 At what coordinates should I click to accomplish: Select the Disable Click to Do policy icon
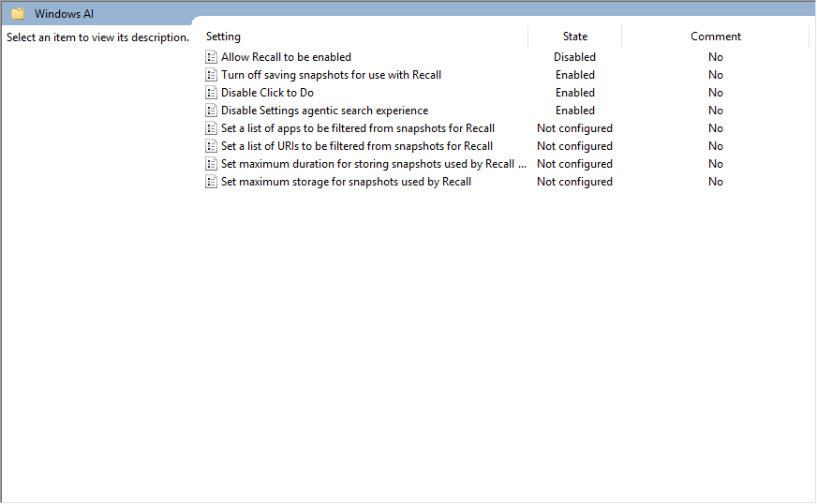point(211,93)
